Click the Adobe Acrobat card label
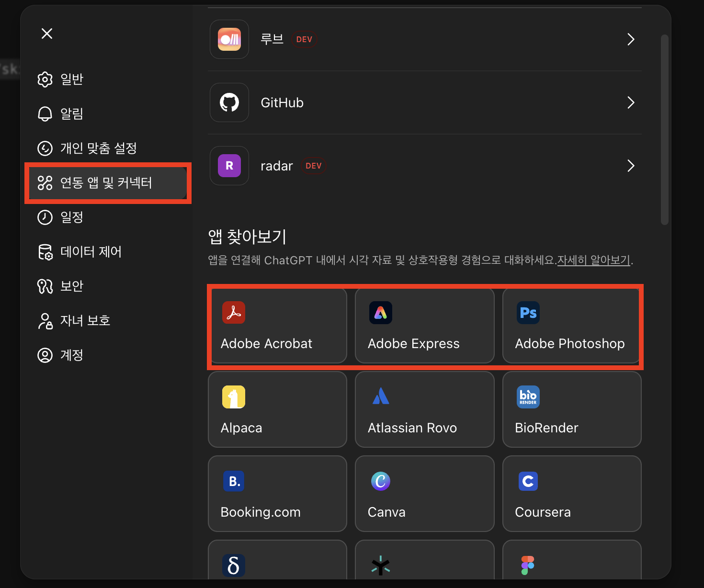This screenshot has height=588, width=704. [266, 343]
